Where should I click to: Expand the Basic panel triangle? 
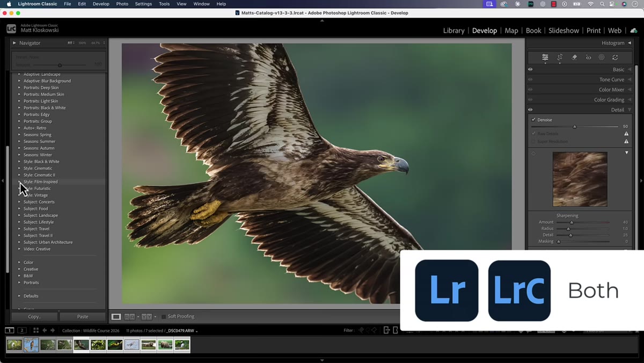pos(630,69)
